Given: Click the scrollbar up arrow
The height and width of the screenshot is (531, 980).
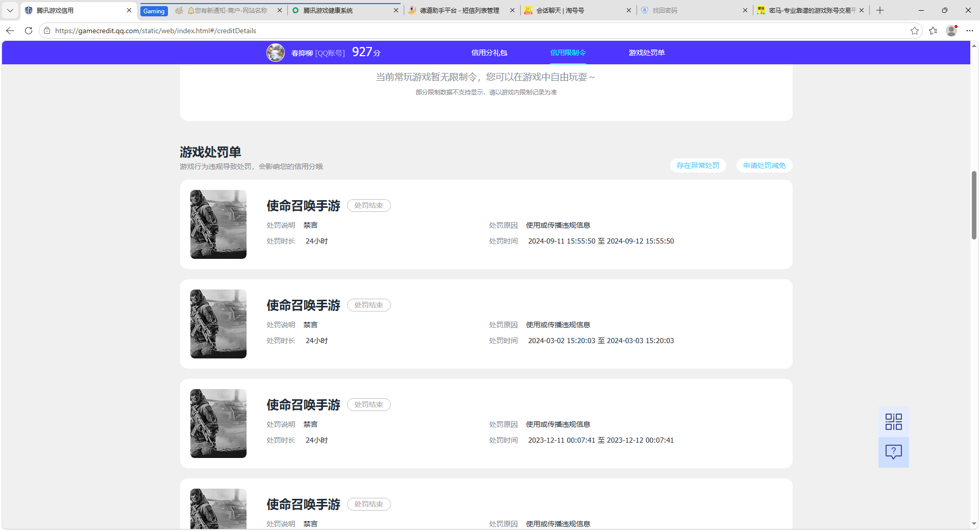Looking at the screenshot, I should (974, 45).
